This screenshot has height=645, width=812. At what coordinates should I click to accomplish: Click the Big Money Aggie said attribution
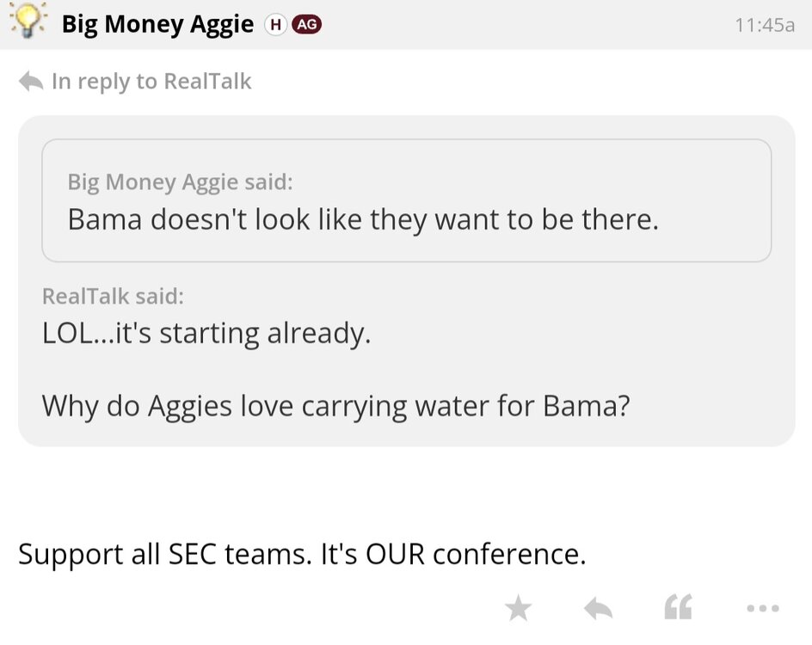(180, 182)
